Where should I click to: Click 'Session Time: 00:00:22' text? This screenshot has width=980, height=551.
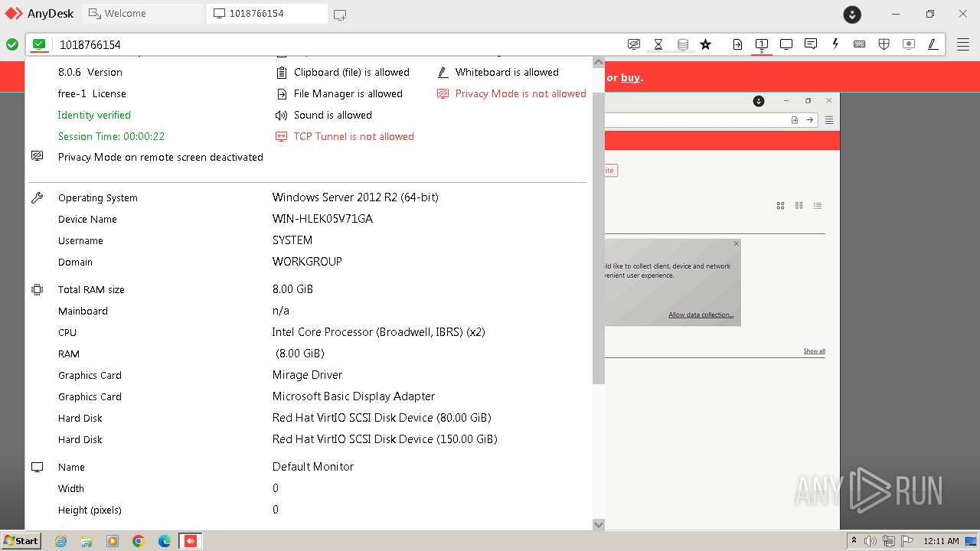(111, 136)
